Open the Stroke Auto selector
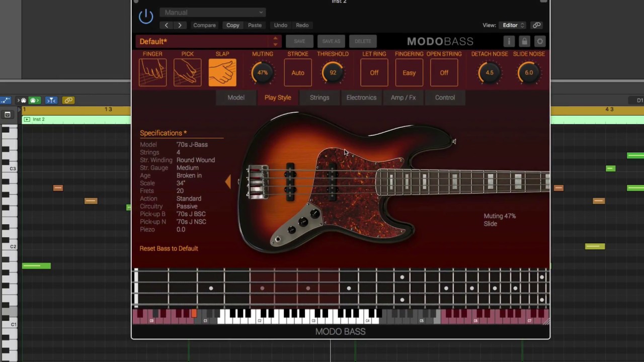 coord(298,73)
